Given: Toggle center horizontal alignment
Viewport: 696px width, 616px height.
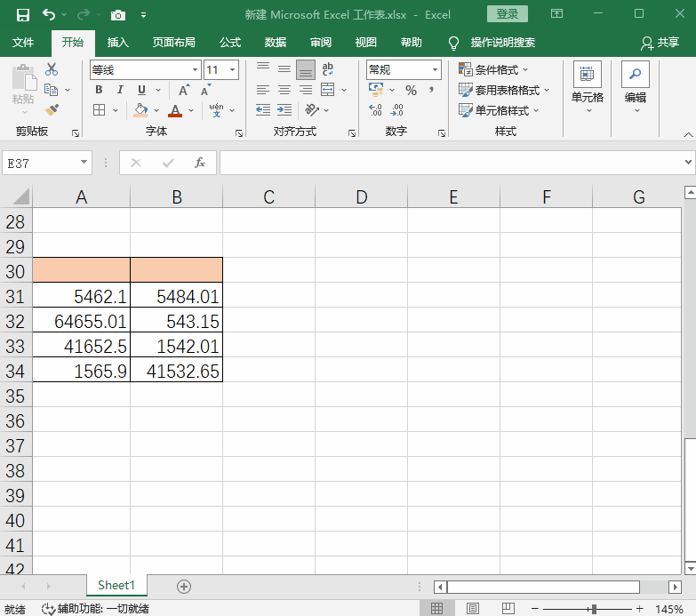Looking at the screenshot, I should [x=284, y=90].
